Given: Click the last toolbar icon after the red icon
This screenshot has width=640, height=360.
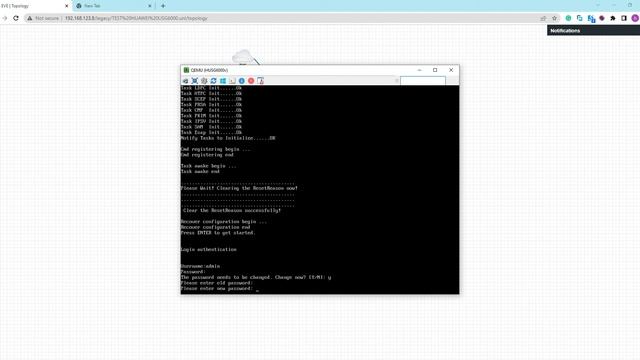Looking at the screenshot, I should pyautogui.click(x=260, y=81).
